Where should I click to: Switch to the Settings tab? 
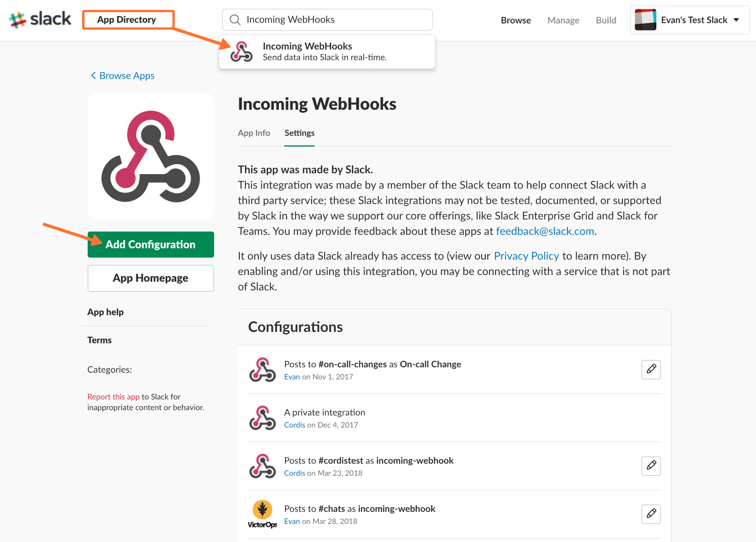(299, 133)
